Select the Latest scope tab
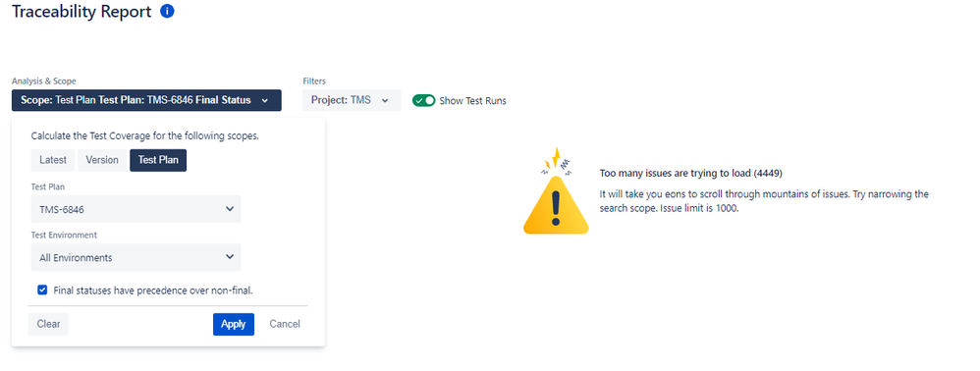Screen dimensions: 980x371 pyautogui.click(x=53, y=160)
